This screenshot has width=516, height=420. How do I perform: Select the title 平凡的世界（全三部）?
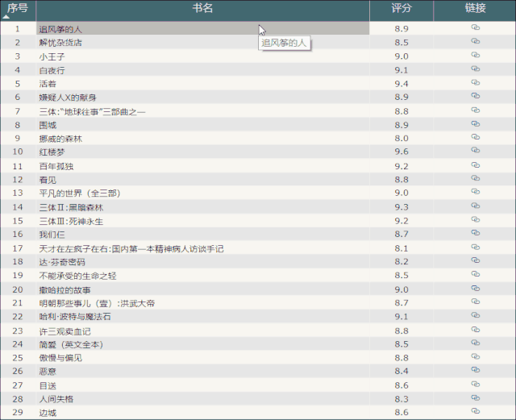click(x=80, y=193)
